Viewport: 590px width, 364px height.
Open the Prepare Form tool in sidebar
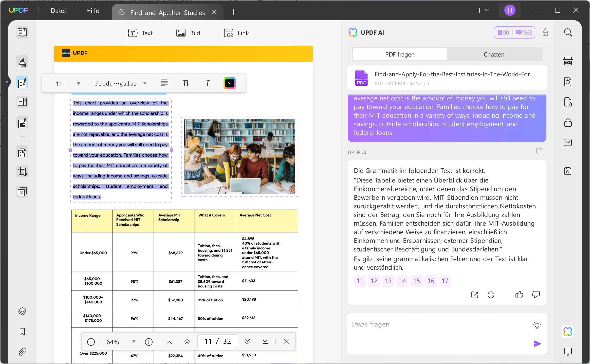(22, 102)
